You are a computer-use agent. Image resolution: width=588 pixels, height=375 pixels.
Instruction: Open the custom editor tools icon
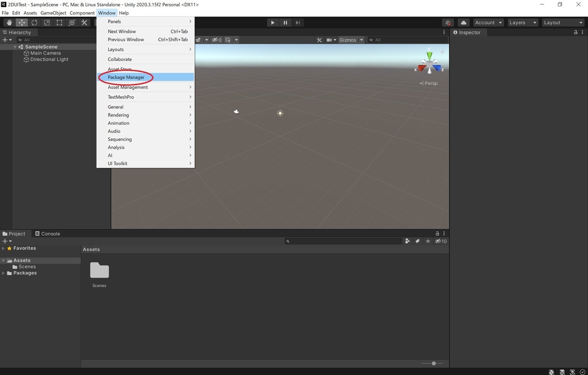[x=84, y=23]
